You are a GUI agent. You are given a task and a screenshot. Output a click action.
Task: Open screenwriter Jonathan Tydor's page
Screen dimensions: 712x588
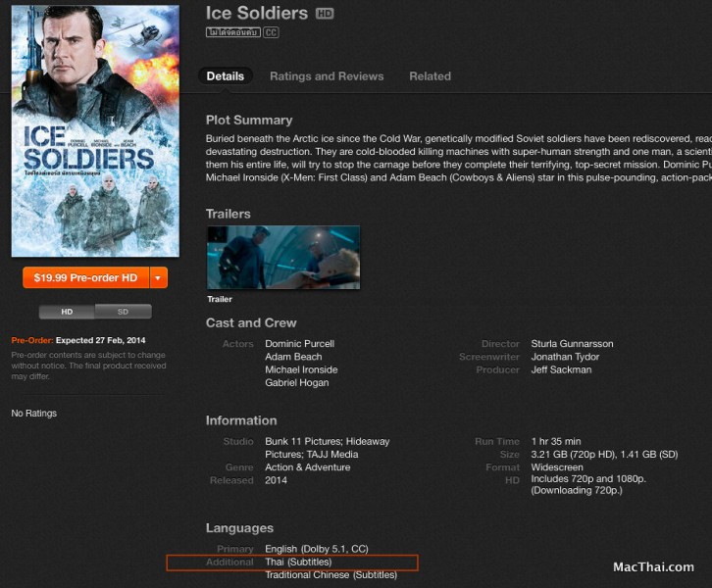coord(565,357)
